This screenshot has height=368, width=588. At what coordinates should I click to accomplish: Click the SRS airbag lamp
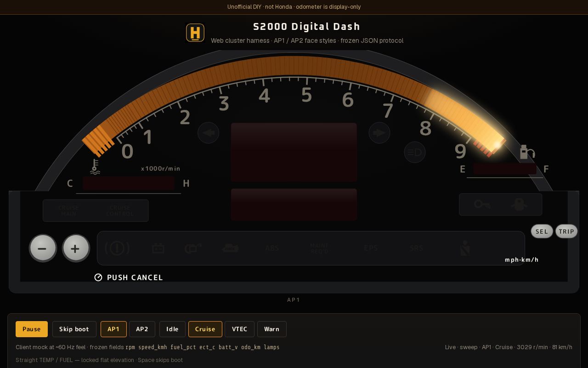pos(416,248)
